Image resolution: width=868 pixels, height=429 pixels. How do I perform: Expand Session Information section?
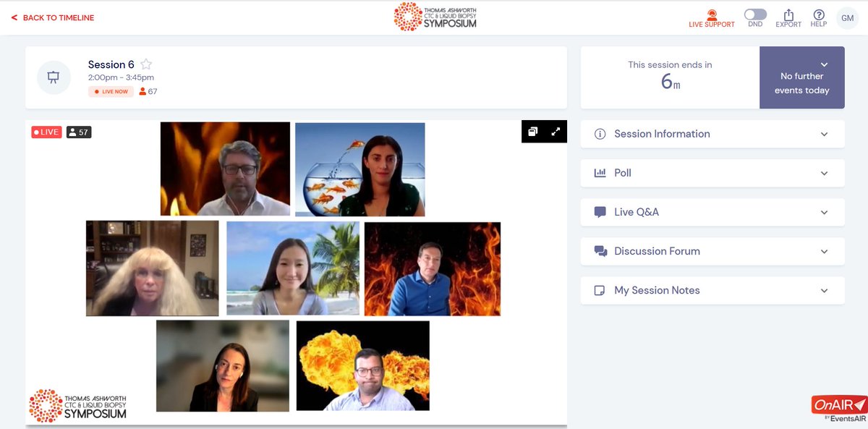coord(712,134)
